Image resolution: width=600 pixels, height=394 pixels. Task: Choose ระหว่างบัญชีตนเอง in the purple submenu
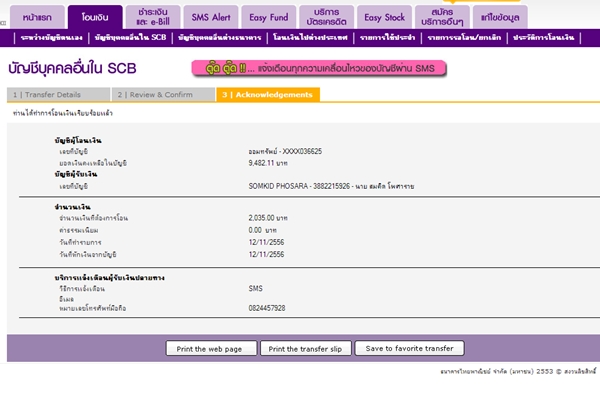click(51, 37)
